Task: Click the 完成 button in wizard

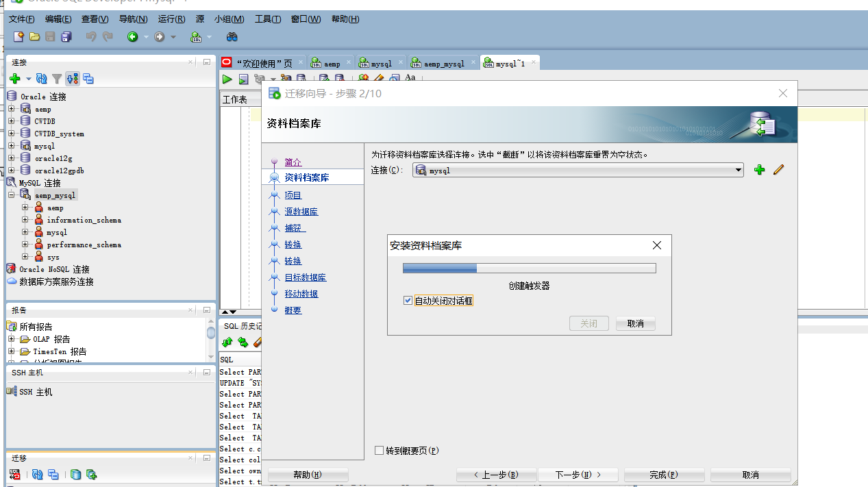Action: coord(664,475)
